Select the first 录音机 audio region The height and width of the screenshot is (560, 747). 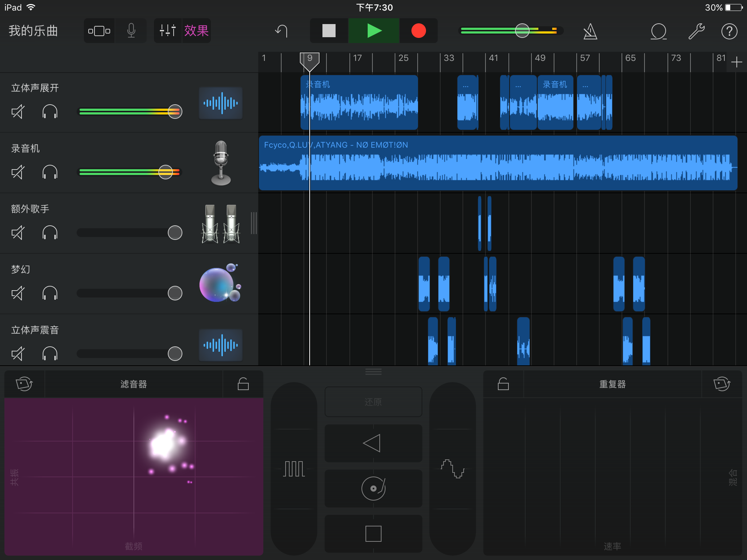[359, 102]
